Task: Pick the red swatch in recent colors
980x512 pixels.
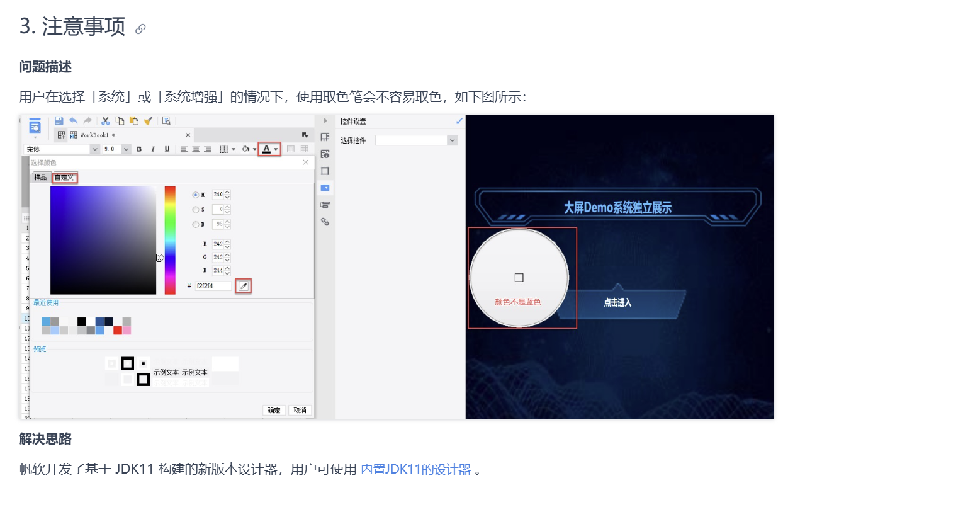Action: click(x=118, y=331)
